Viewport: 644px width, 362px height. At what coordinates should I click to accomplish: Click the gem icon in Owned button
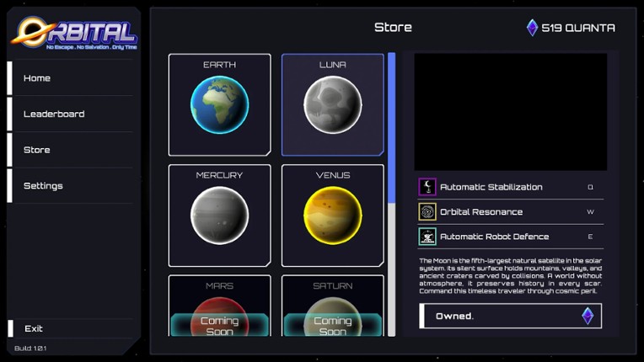(588, 316)
